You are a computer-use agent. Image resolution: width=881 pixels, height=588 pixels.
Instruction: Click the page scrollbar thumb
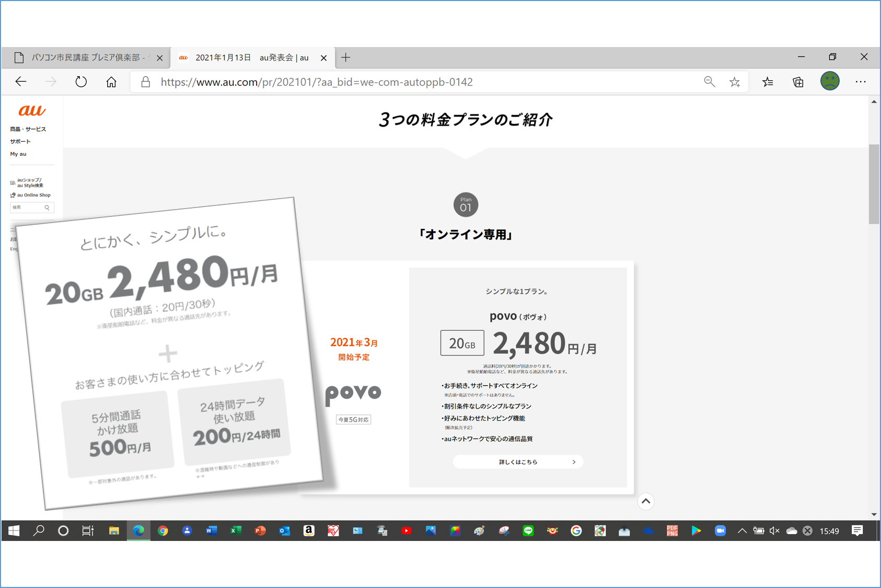pyautogui.click(x=874, y=184)
